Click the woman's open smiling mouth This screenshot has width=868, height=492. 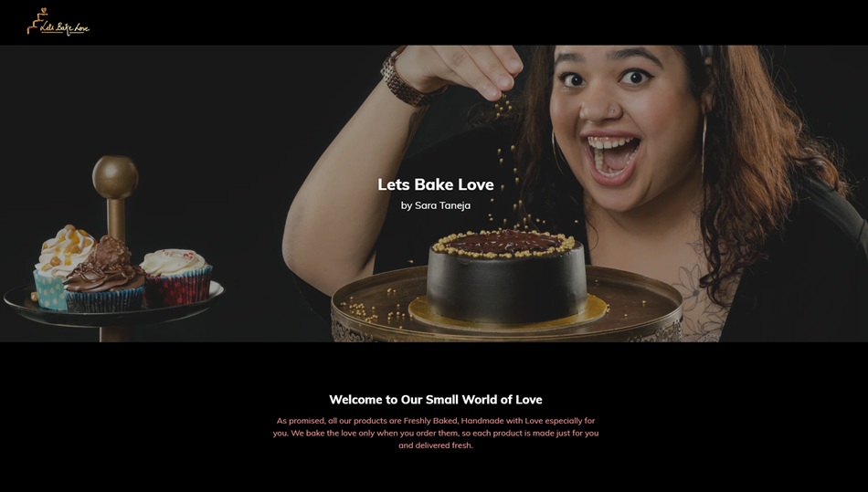(x=611, y=156)
